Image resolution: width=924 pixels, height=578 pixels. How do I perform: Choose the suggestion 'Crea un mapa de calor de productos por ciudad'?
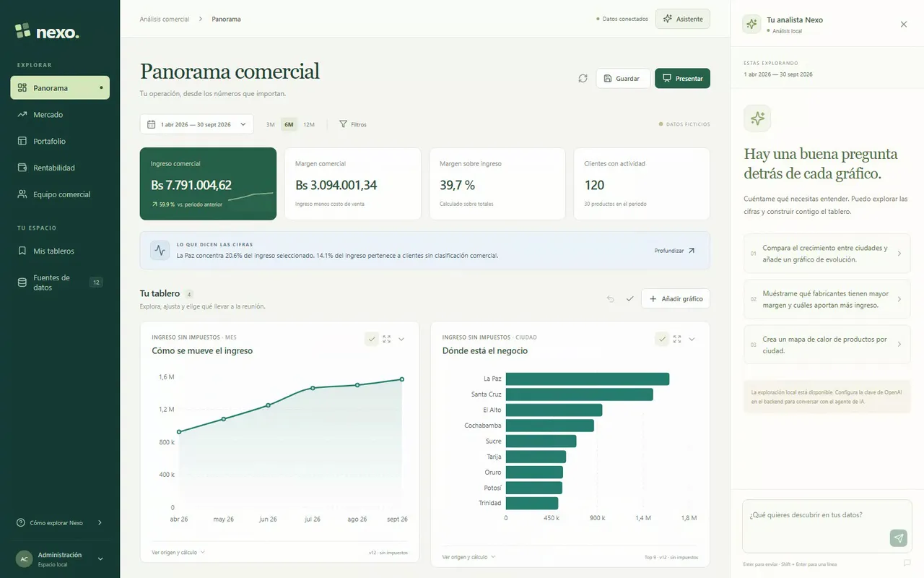(827, 345)
